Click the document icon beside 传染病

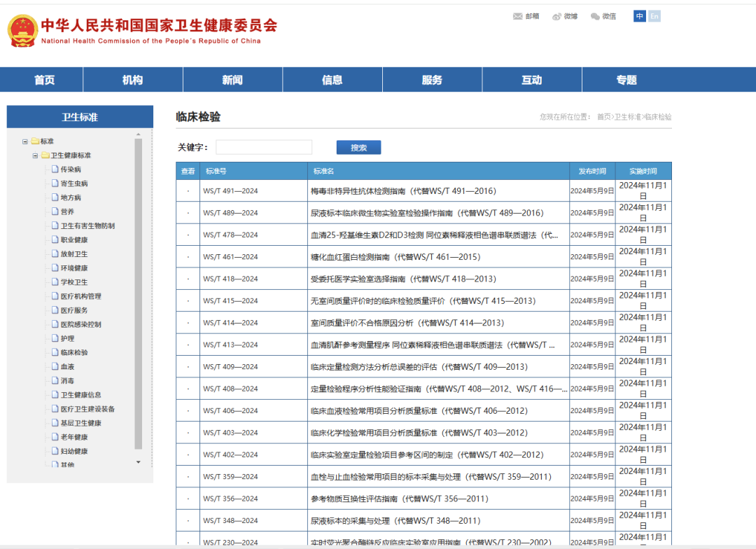click(55, 169)
